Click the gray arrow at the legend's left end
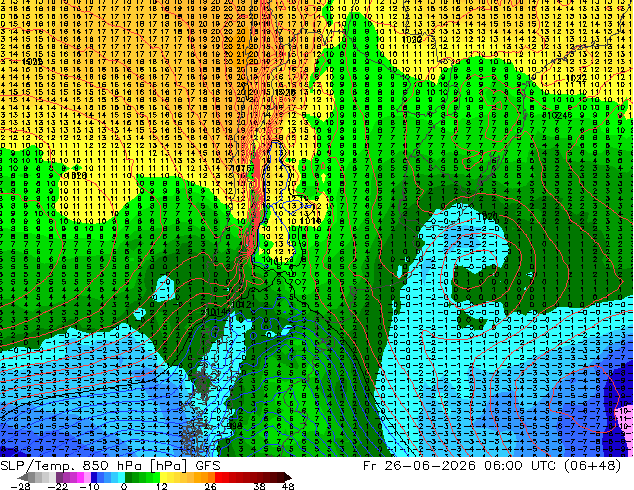This screenshot has height=490, width=634. (22, 477)
